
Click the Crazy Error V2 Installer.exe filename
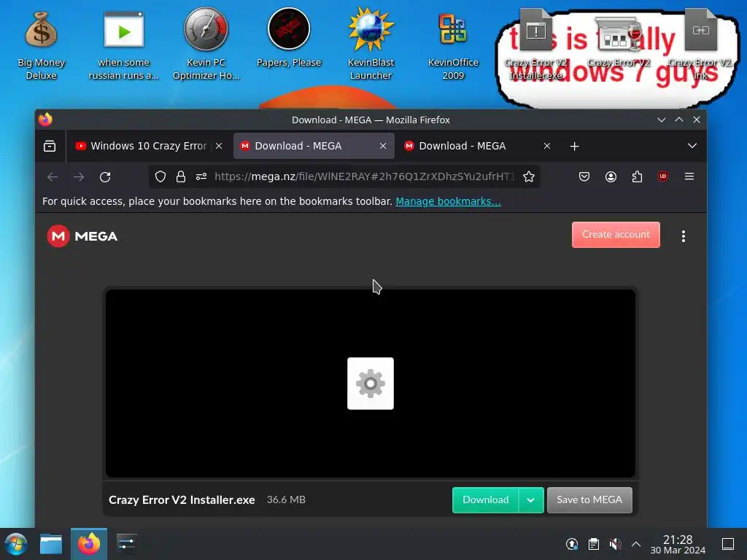[182, 500]
